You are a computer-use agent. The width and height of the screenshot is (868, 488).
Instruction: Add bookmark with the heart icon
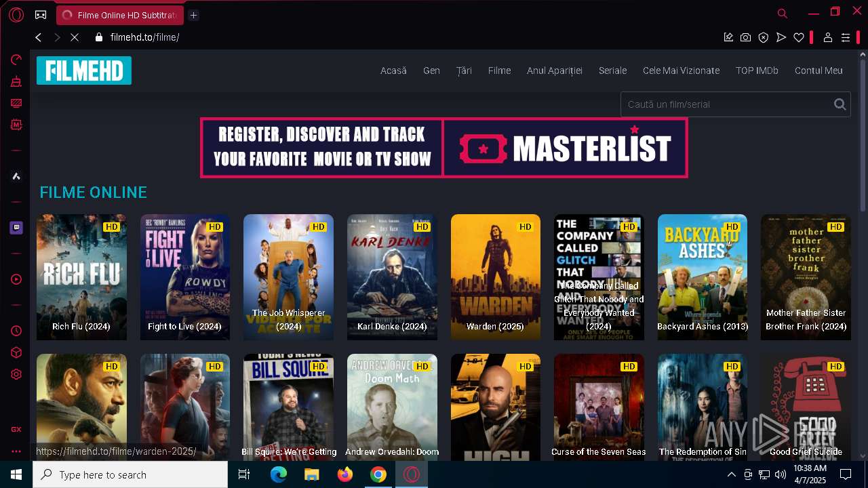click(x=799, y=37)
